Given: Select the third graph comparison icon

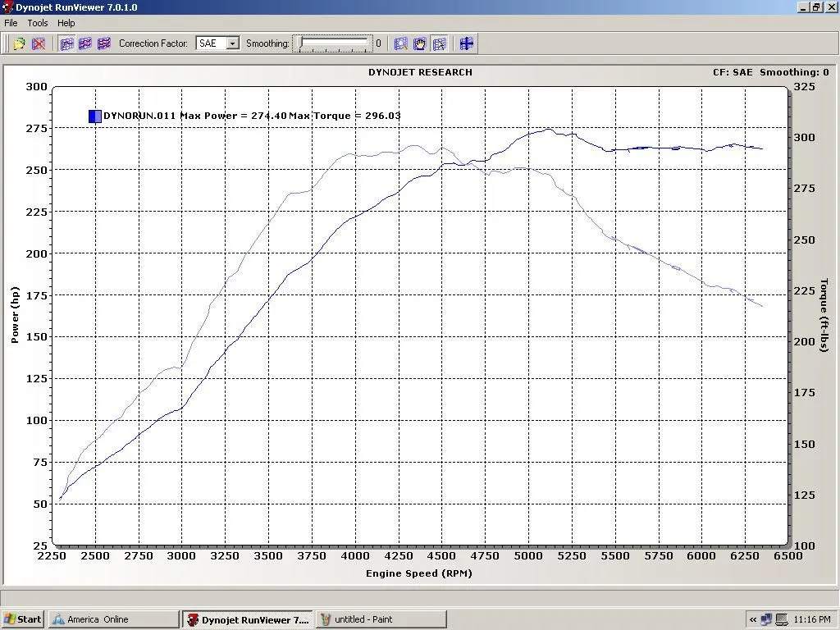Looking at the screenshot, I should click(x=103, y=43).
